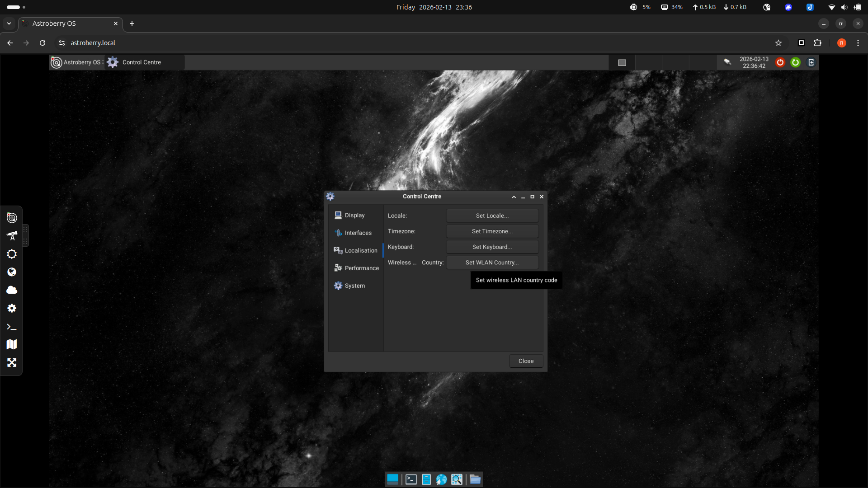The width and height of the screenshot is (868, 488).
Task: Open the cloud icon in sidebar
Action: 12,290
